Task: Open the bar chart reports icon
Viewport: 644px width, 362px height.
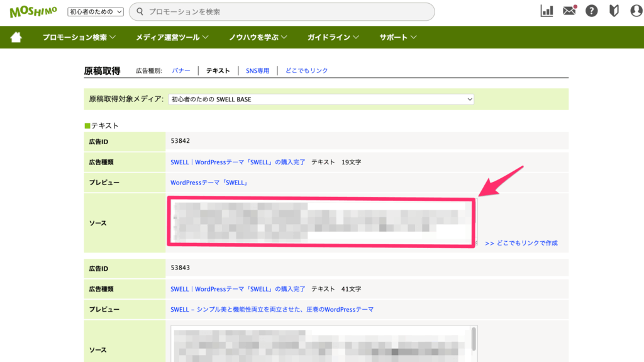Action: click(547, 11)
